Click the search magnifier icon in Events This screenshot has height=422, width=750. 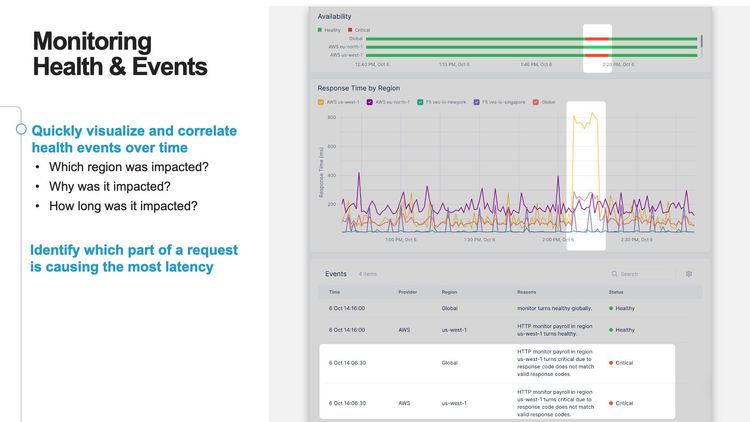615,273
